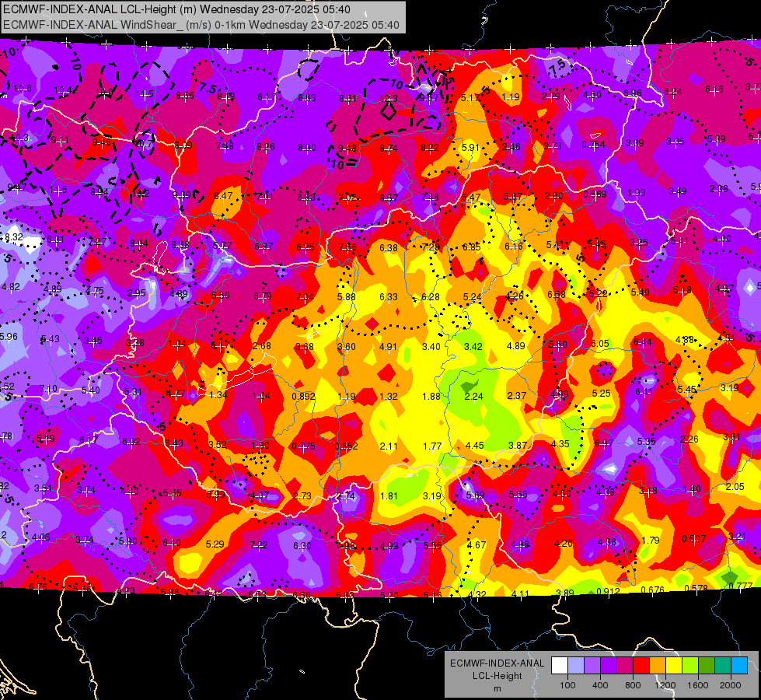Viewport: 761px width, 700px height.
Task: Click the wind shear value '1.77'
Action: pyautogui.click(x=432, y=446)
